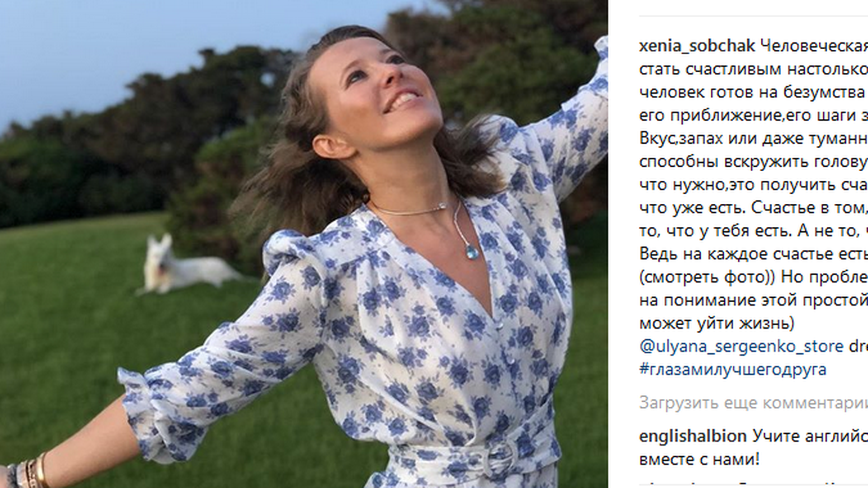Click the caption line может уйти жизнь)

point(717,324)
